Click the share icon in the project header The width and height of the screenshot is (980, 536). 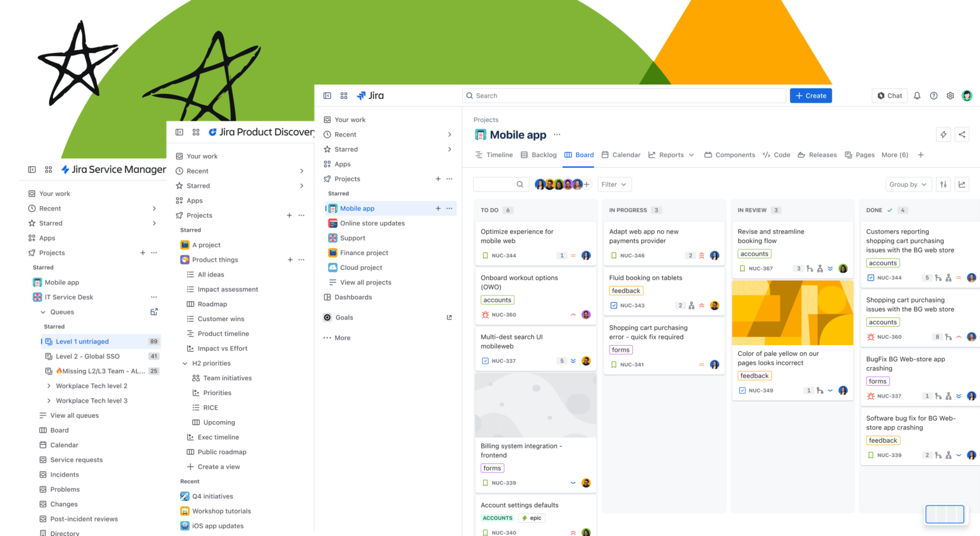[x=962, y=134]
